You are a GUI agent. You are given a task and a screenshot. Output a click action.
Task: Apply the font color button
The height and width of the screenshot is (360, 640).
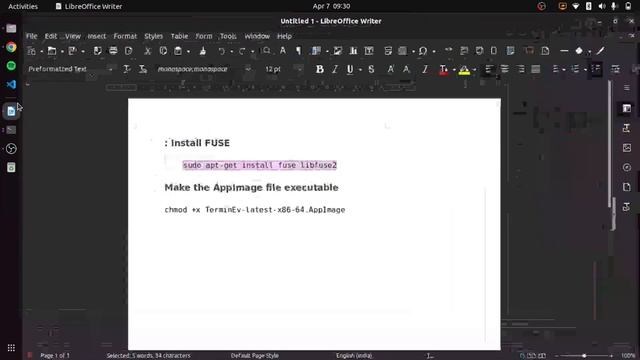443,70
